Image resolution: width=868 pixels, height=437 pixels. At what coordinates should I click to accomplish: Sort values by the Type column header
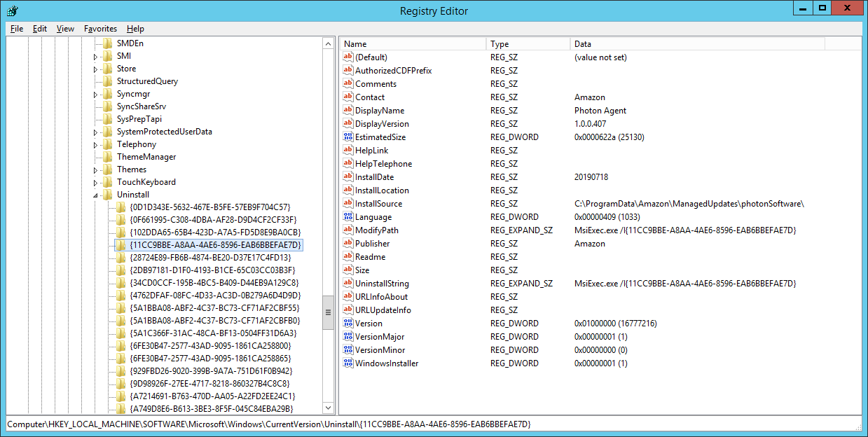click(x=528, y=43)
